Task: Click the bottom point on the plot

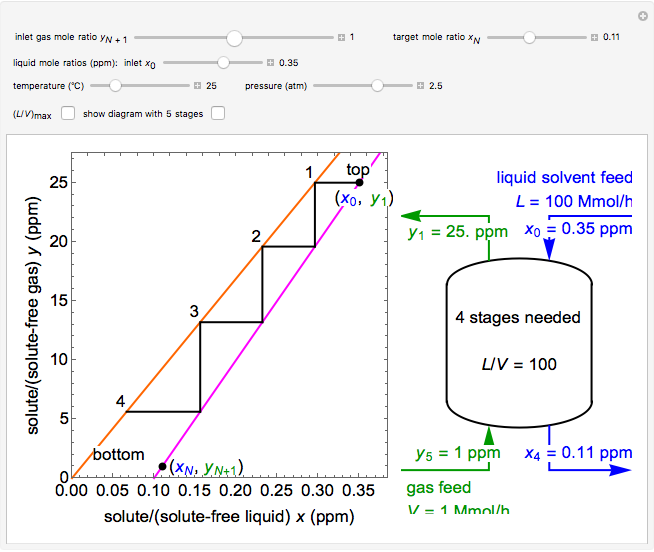Action: coord(162,466)
